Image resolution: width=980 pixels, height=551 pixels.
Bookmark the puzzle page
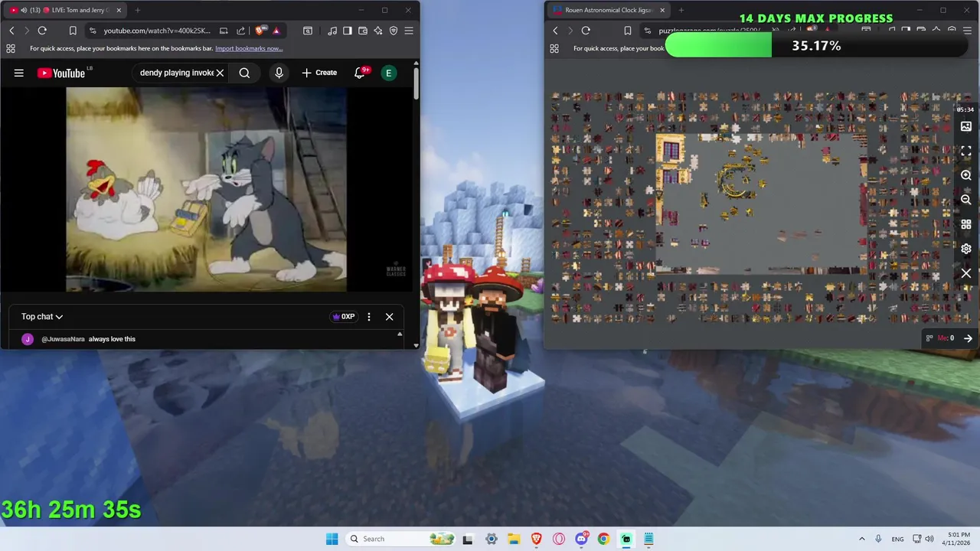pyautogui.click(x=627, y=31)
